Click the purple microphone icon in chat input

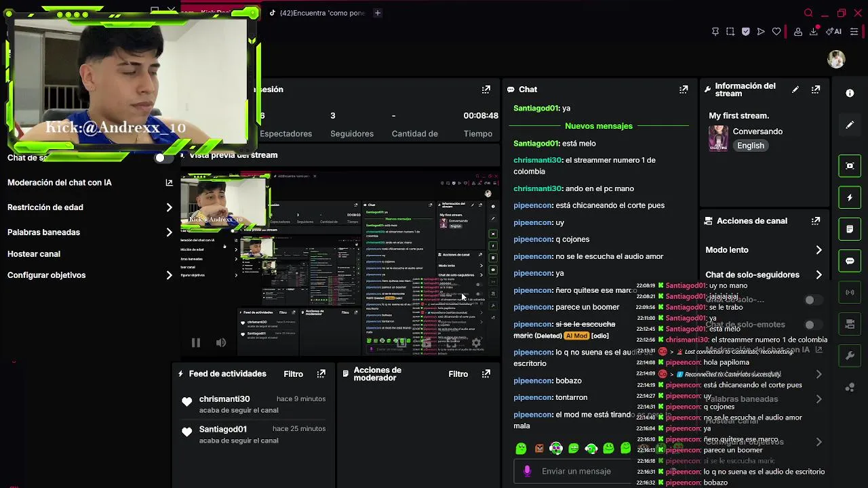528,471
